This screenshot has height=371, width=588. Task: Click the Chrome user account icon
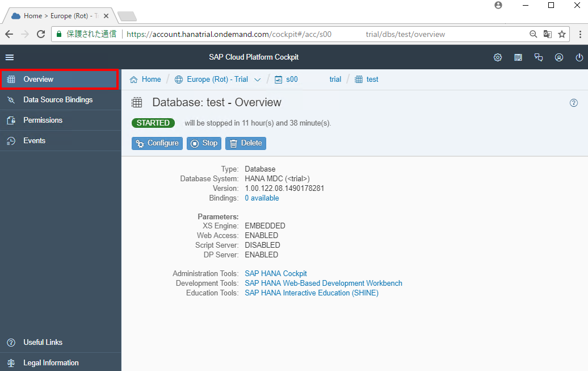[x=498, y=5]
